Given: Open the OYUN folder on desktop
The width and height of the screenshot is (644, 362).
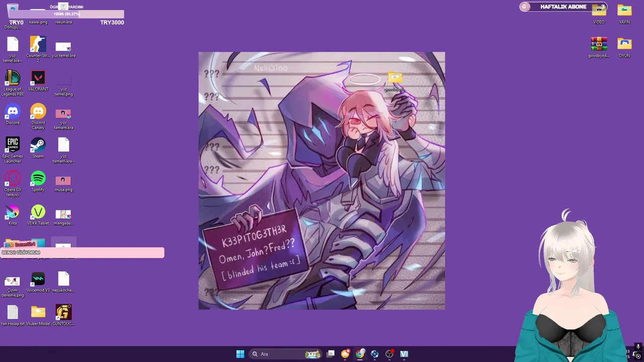Looking at the screenshot, I should [x=624, y=48].
